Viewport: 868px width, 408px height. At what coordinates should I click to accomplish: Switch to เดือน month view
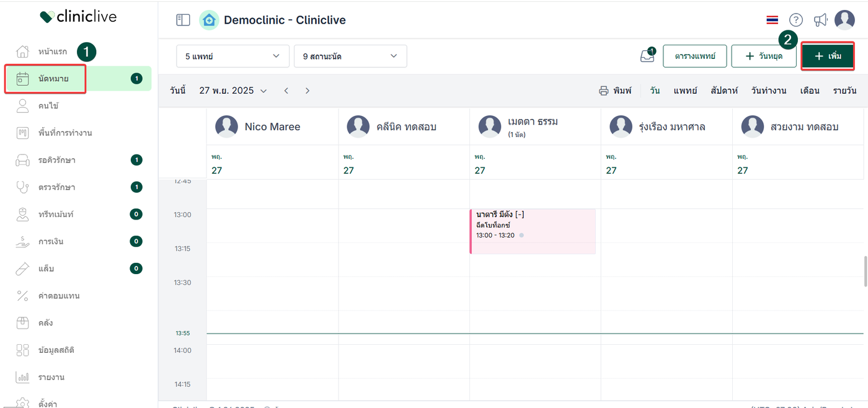(810, 91)
